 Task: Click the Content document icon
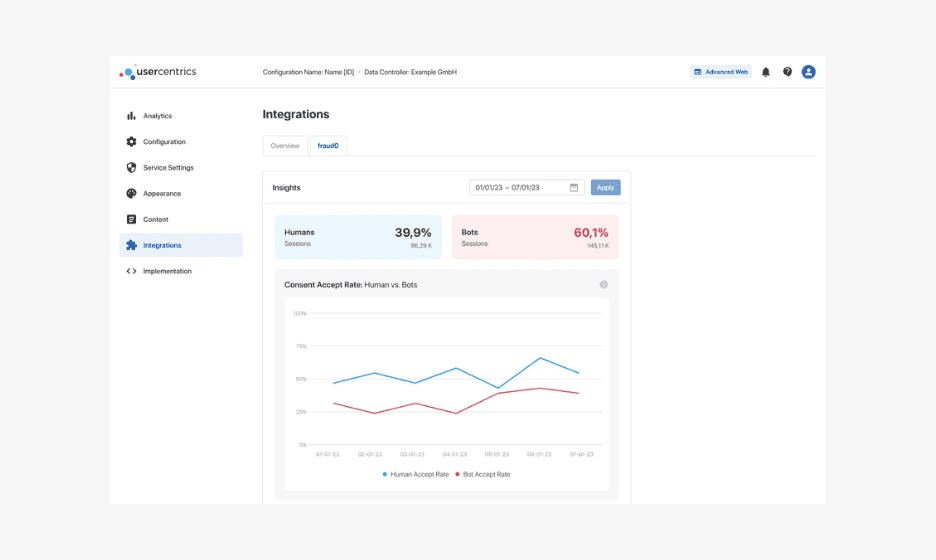(x=131, y=219)
